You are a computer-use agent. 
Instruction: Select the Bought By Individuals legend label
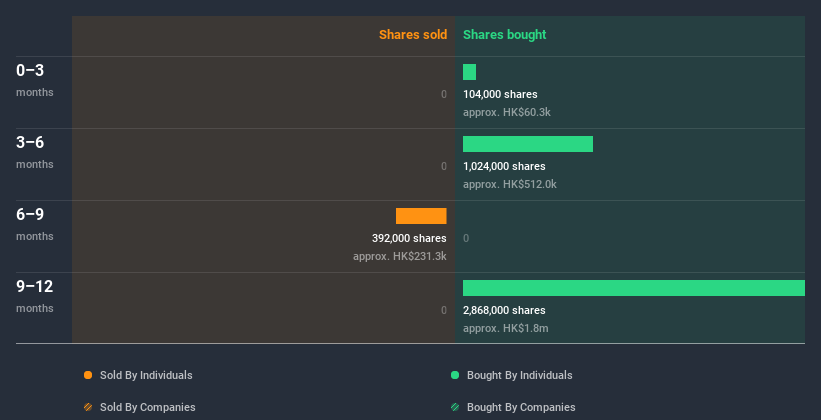(x=519, y=375)
